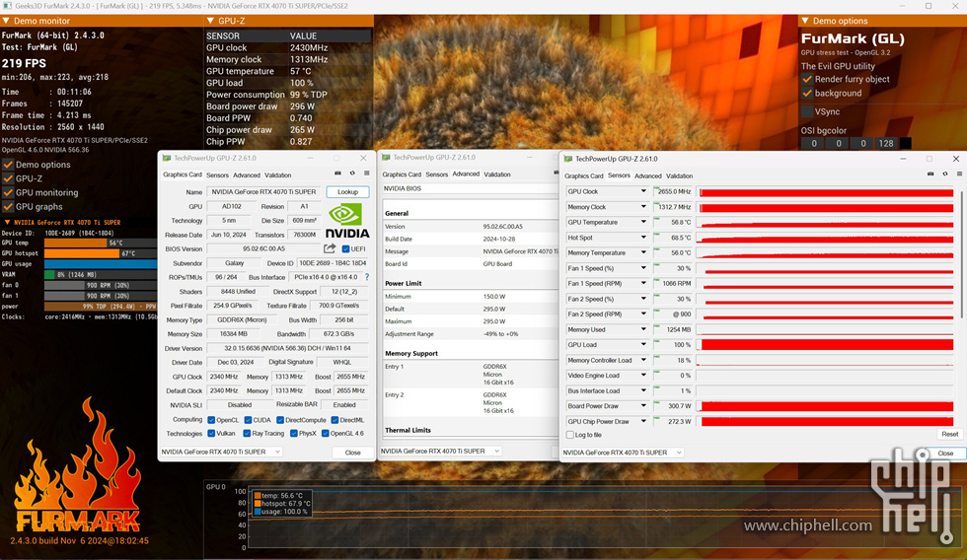Viewport: 967px width, 560px height.
Task: Switch to Sensors tab in the Graphics Card window
Action: coord(217,175)
